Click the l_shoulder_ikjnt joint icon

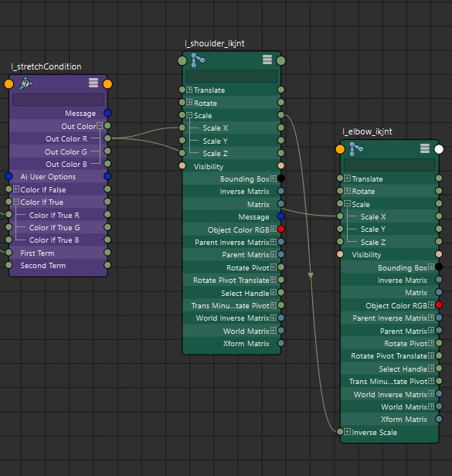pyautogui.click(x=198, y=60)
